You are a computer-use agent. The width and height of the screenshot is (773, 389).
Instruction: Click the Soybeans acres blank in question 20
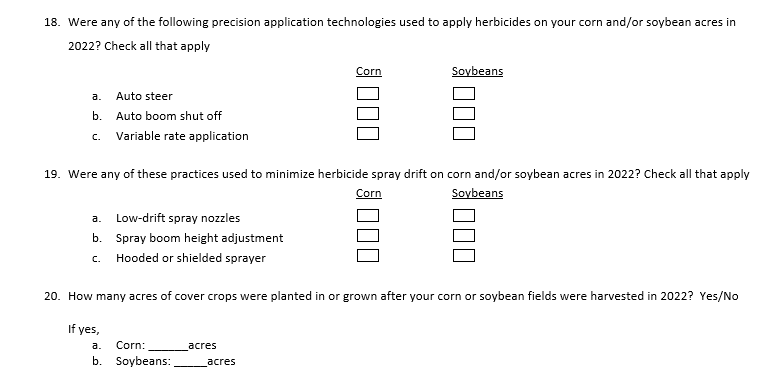(191, 362)
